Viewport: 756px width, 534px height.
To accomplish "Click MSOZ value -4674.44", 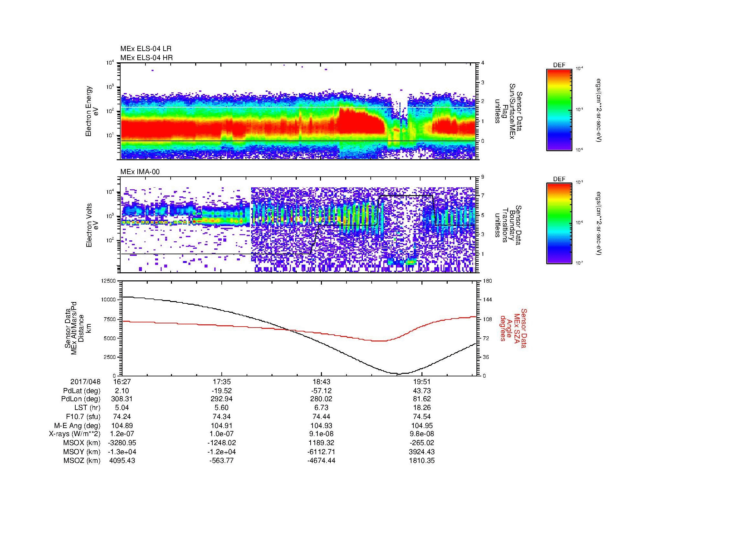I will tap(321, 461).
